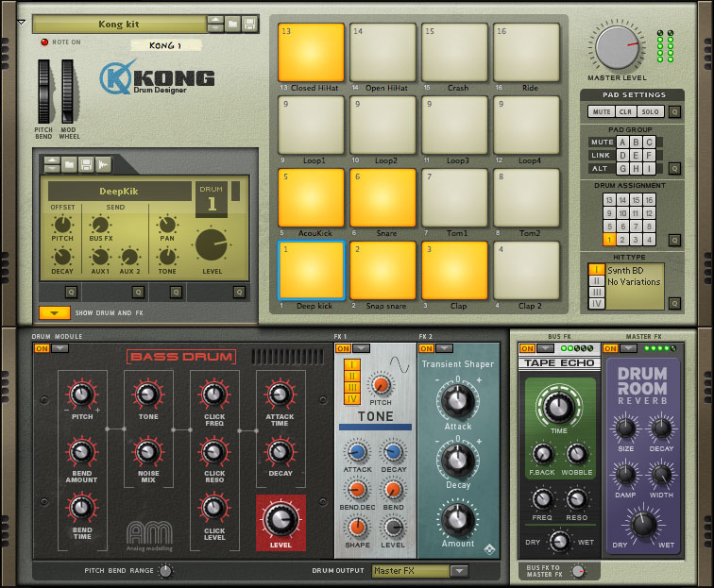Save the Kong kit patch via disk icon

point(249,24)
